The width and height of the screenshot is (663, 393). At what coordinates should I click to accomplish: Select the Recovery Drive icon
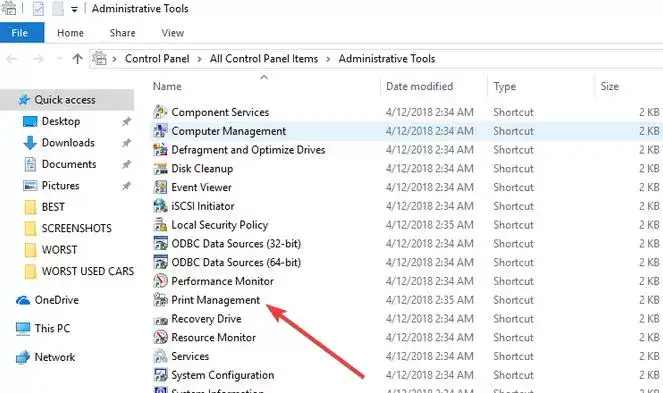click(160, 319)
